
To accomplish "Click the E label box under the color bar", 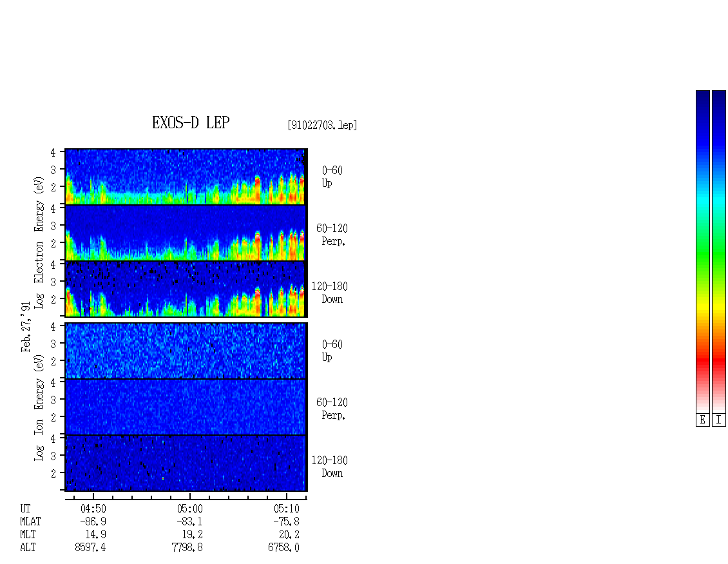I will pyautogui.click(x=702, y=420).
